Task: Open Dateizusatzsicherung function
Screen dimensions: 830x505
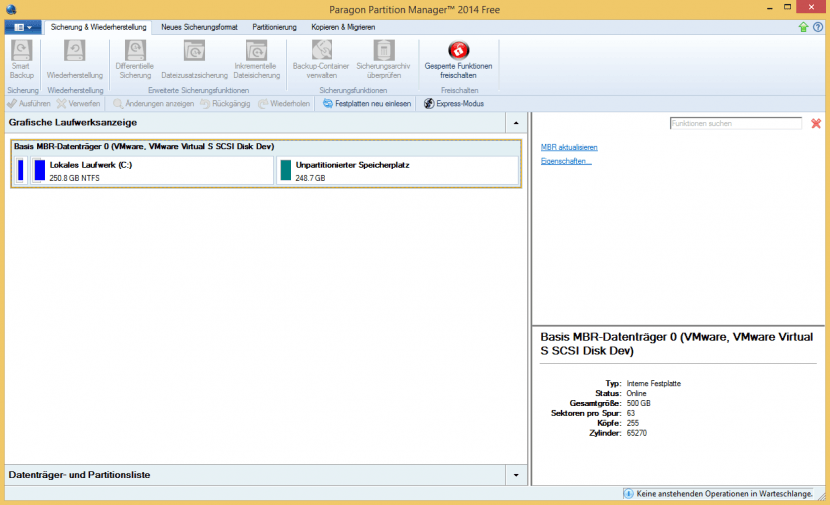Action: (194, 59)
